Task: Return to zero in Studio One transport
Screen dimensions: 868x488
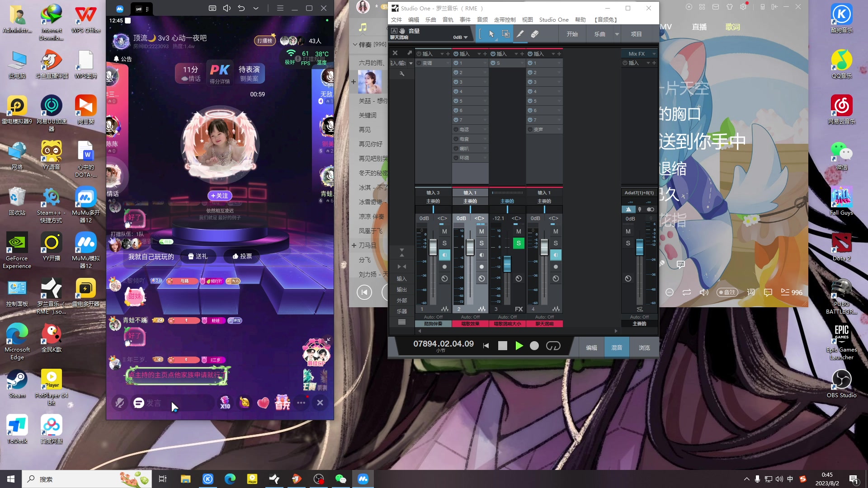Action: [x=486, y=346]
